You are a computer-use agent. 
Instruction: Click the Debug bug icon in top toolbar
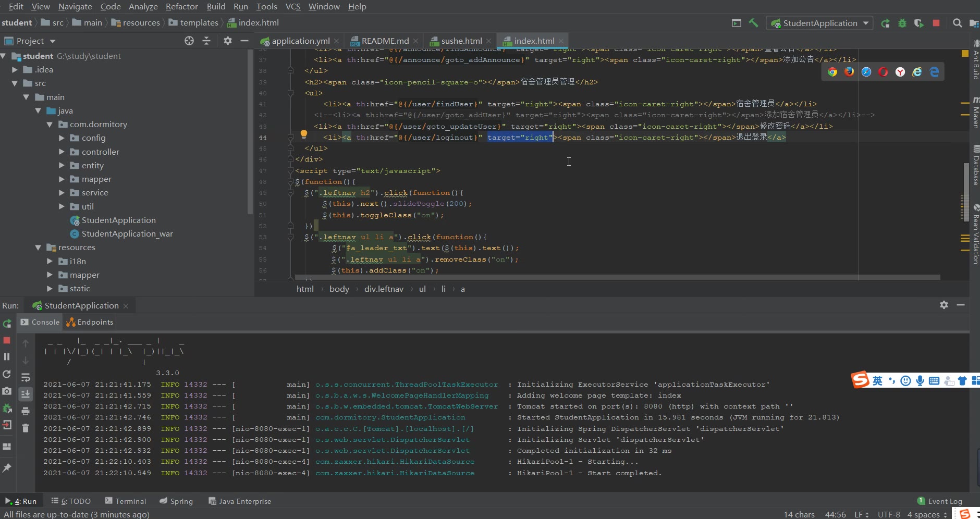(902, 23)
